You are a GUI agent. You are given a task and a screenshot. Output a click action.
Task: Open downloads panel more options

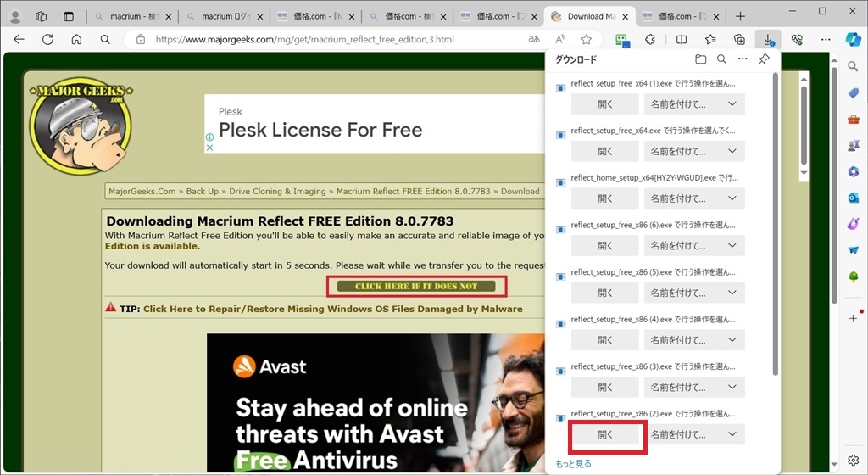click(x=743, y=59)
